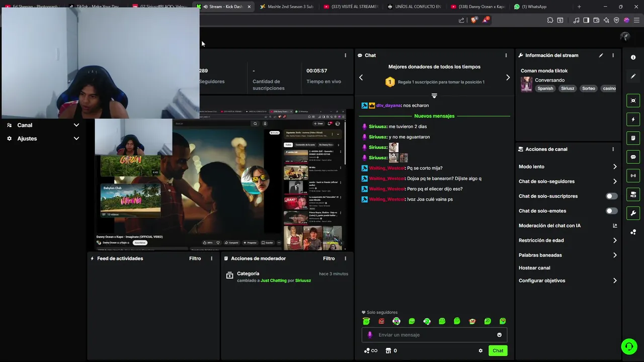Click the info icon in right sidebar

[x=633, y=57]
